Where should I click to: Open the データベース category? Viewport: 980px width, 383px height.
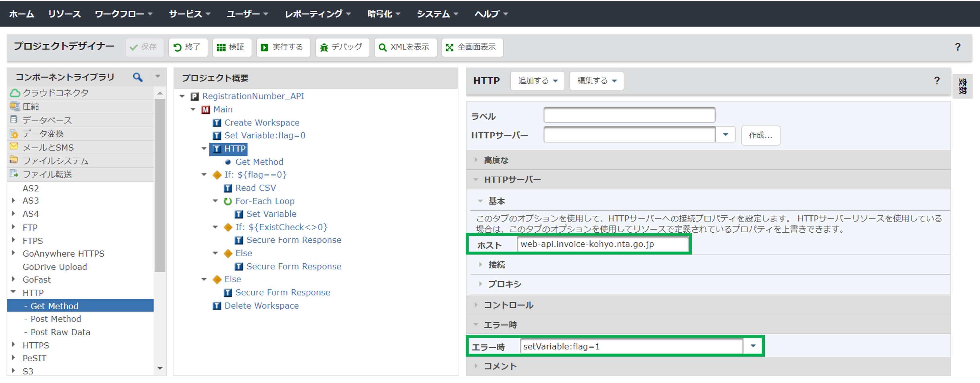pyautogui.click(x=80, y=120)
